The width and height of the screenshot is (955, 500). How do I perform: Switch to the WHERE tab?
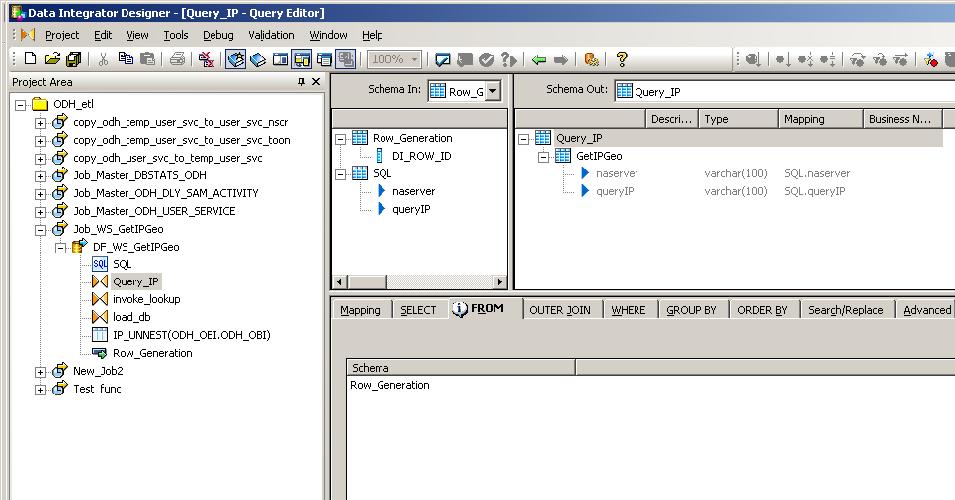pos(628,310)
